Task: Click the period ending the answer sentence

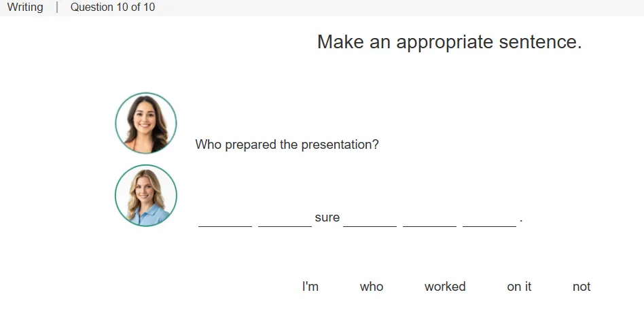Action: 521,221
